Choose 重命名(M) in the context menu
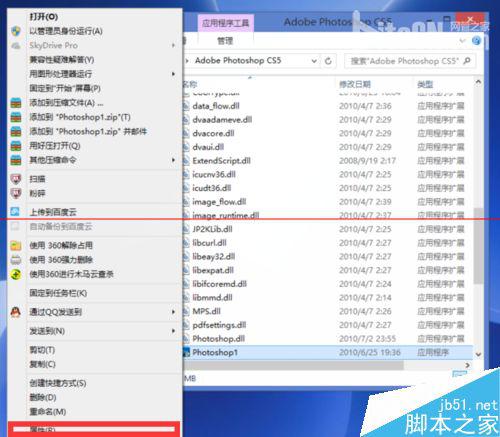This screenshot has width=500, height=437. click(48, 412)
